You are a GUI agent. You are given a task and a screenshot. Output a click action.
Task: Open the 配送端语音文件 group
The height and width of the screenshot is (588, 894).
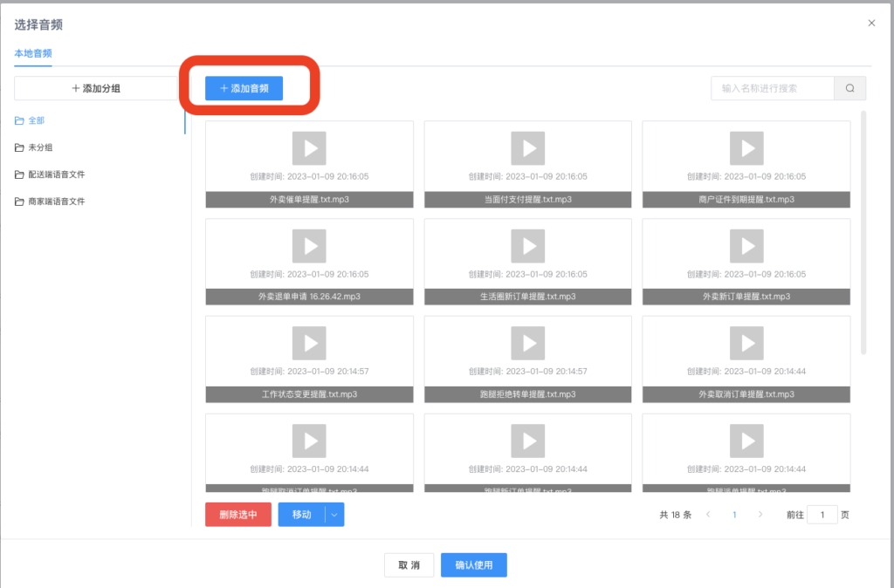pos(56,174)
